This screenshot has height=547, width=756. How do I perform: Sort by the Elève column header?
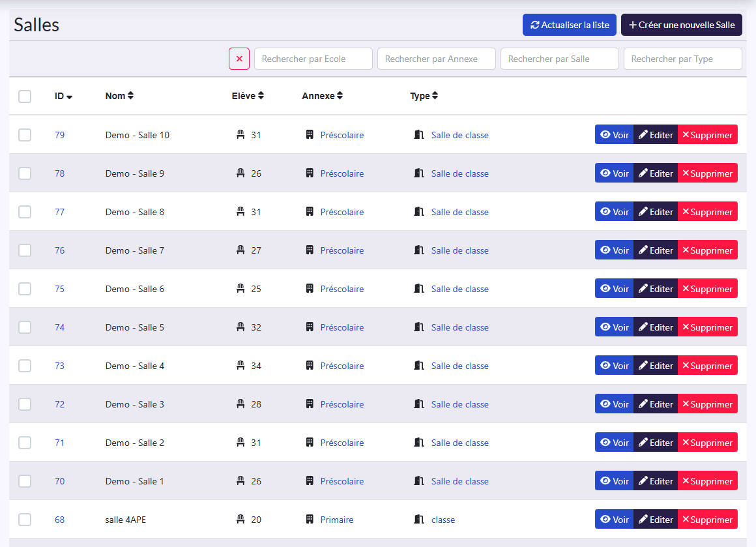(x=248, y=96)
